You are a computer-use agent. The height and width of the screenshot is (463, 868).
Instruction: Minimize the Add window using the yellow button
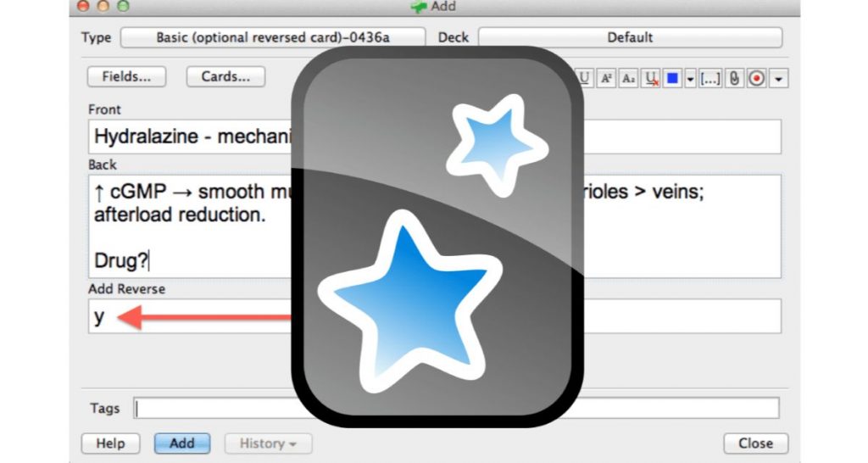pyautogui.click(x=103, y=6)
